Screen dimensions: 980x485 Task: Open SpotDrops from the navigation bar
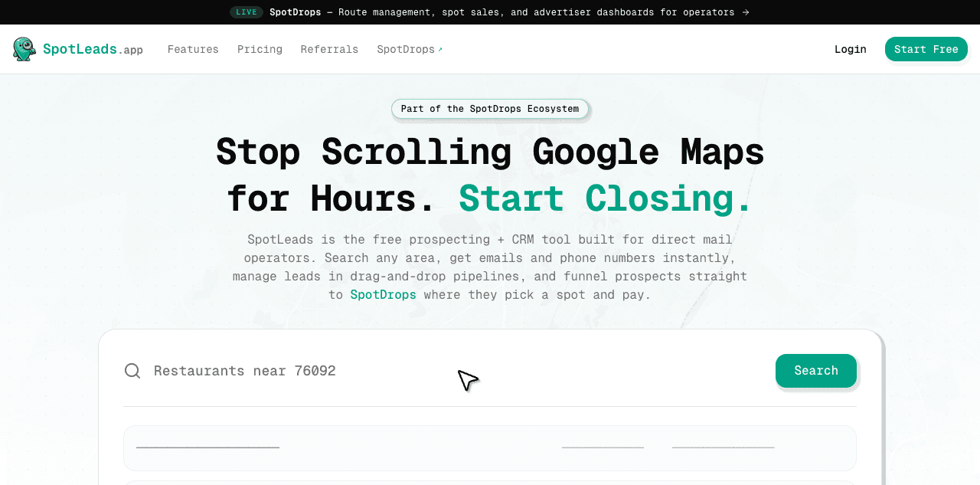pos(405,49)
